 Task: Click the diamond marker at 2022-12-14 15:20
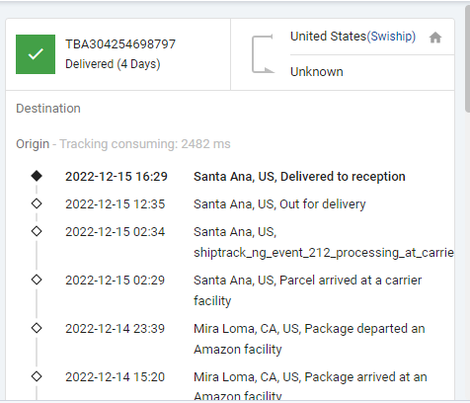37,376
